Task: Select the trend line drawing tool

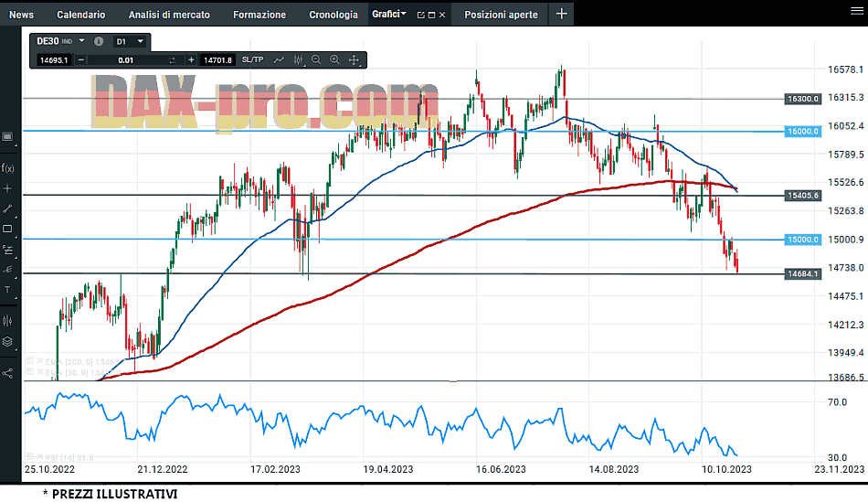Action: point(7,208)
